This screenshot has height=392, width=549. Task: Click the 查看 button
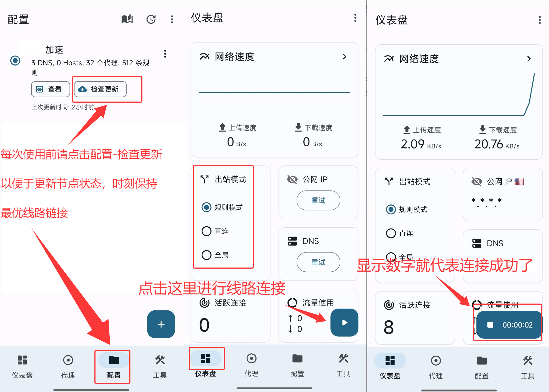tap(50, 89)
